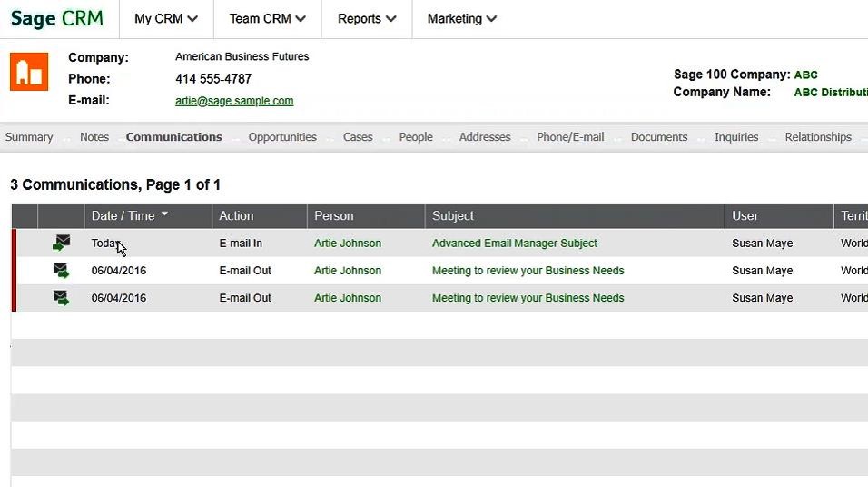Switch to the Inquiries tab
The width and height of the screenshot is (868, 487).
click(x=735, y=137)
